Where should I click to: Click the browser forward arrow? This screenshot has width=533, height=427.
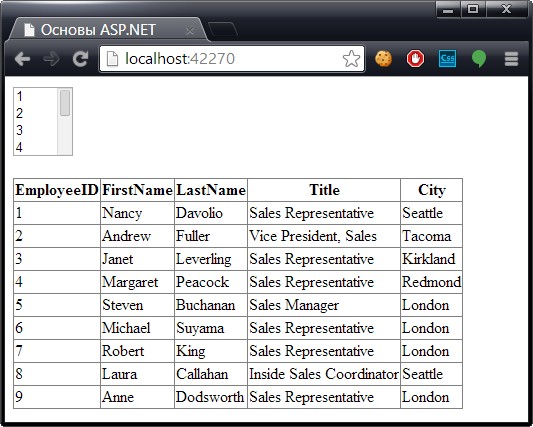(x=51, y=59)
